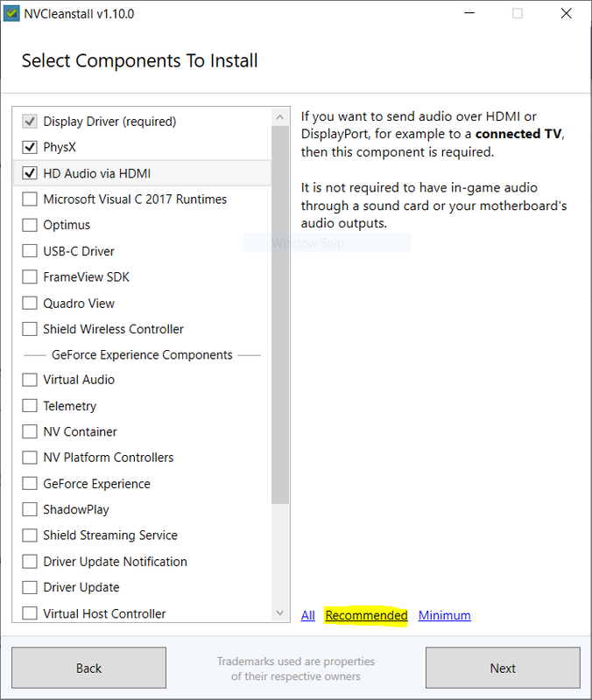The width and height of the screenshot is (592, 700).
Task: Click the All selection link
Action: pos(307,615)
